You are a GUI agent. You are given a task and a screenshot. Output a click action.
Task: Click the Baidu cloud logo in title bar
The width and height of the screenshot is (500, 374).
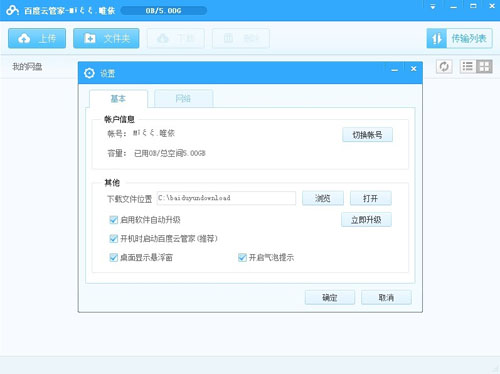(12, 10)
